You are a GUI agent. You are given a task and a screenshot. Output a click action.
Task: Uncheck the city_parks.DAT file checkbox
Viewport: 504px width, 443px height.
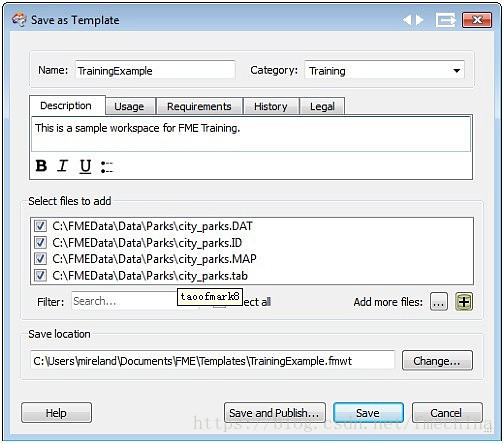40,226
